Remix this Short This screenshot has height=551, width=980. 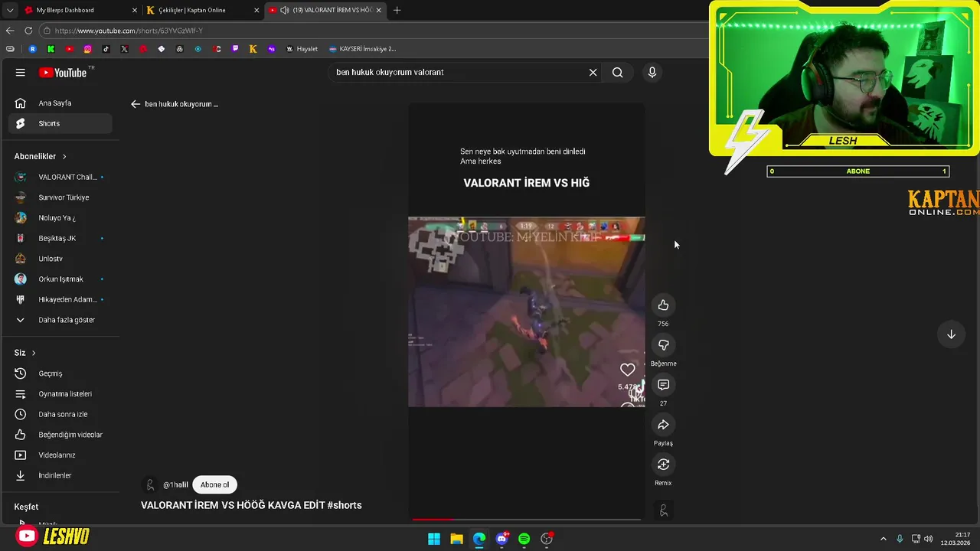click(x=663, y=465)
